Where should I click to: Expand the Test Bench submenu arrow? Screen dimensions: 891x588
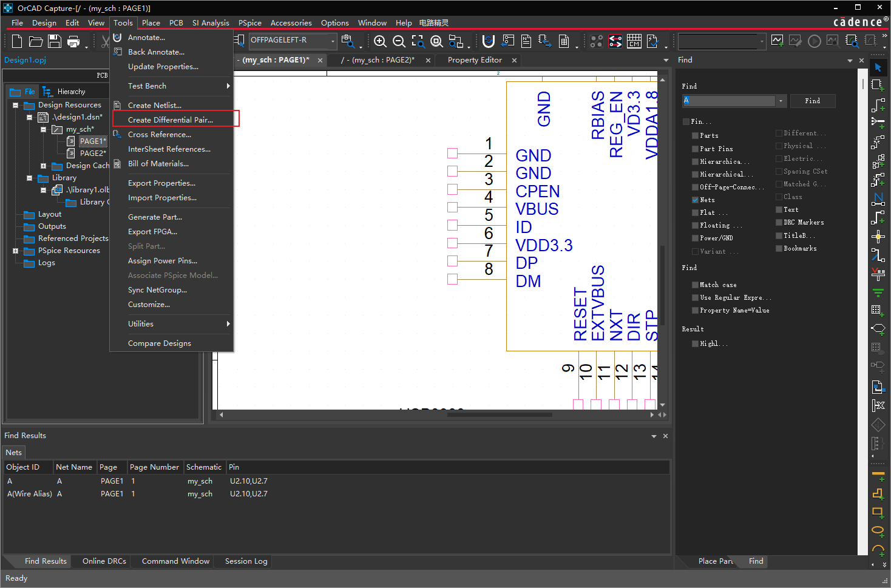pyautogui.click(x=228, y=86)
